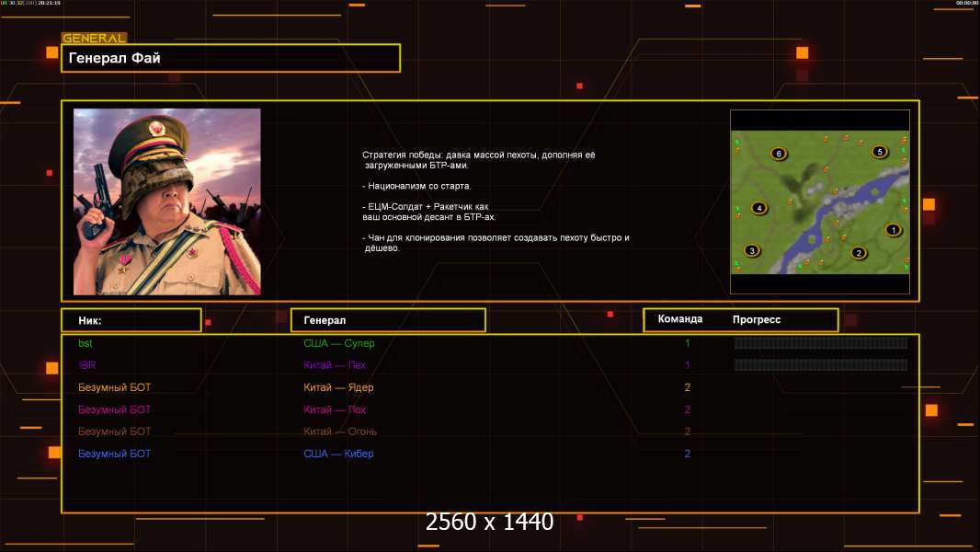
Task: Select start position 6 on the minimap
Action: pyautogui.click(x=779, y=154)
